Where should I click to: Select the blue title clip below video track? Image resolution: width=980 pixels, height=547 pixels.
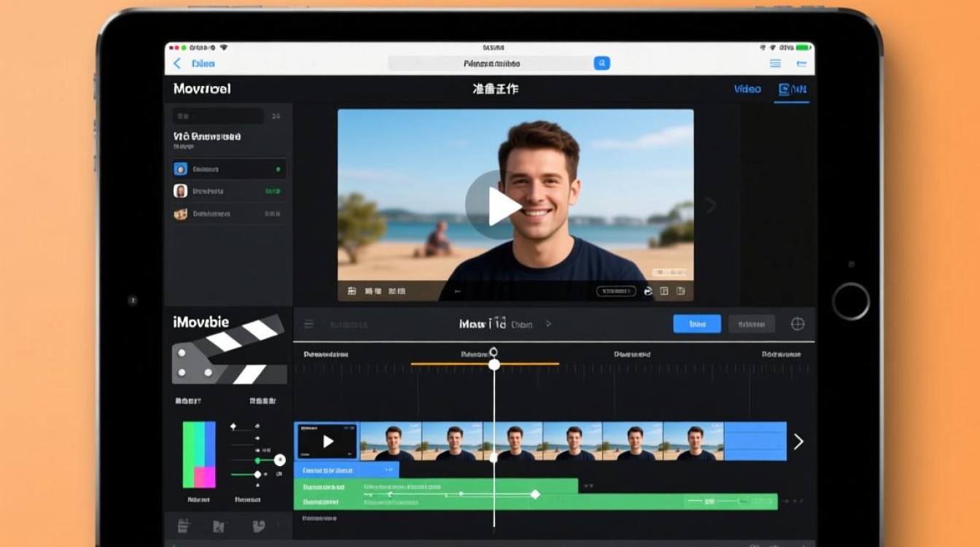point(346,470)
